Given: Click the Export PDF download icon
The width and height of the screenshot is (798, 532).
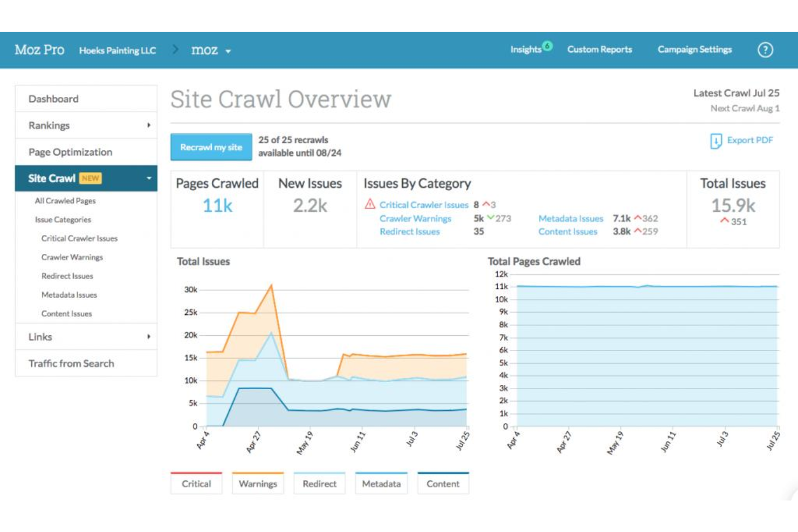Looking at the screenshot, I should coord(716,141).
